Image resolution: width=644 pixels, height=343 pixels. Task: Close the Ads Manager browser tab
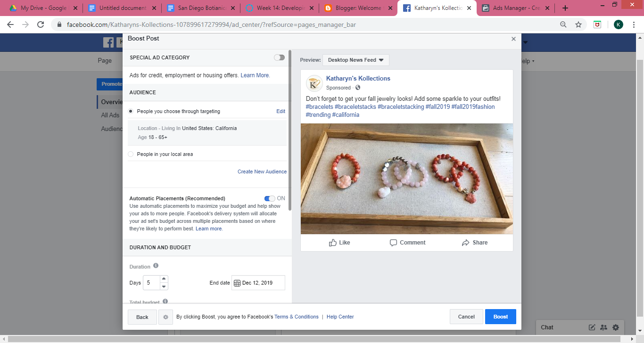click(x=548, y=8)
